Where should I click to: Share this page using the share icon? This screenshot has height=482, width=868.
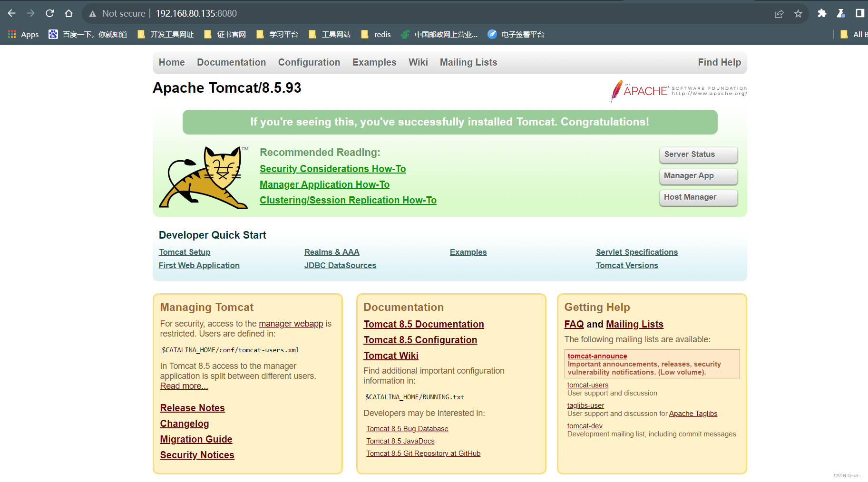pyautogui.click(x=779, y=14)
